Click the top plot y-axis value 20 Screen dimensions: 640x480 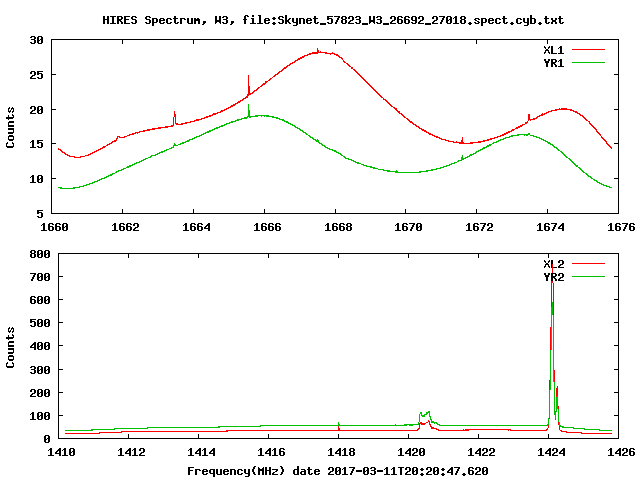point(36,110)
